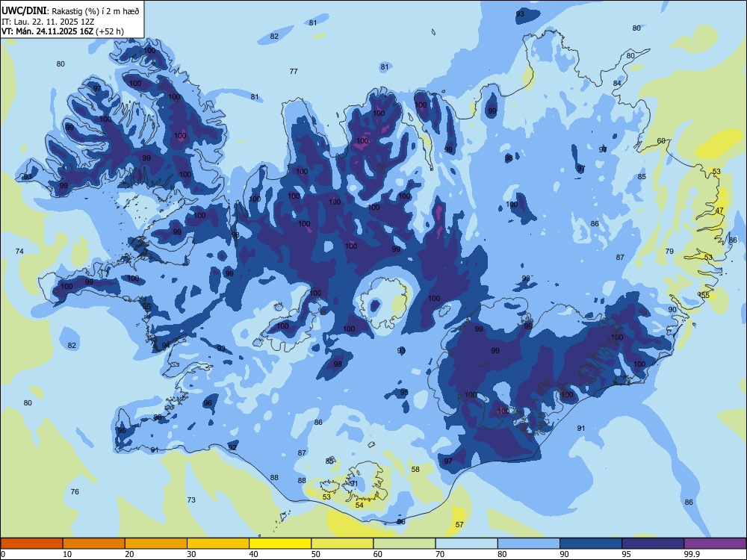Click the medium blue 90–95 legend swatch
Screen dimensions: 747x560
(591, 544)
